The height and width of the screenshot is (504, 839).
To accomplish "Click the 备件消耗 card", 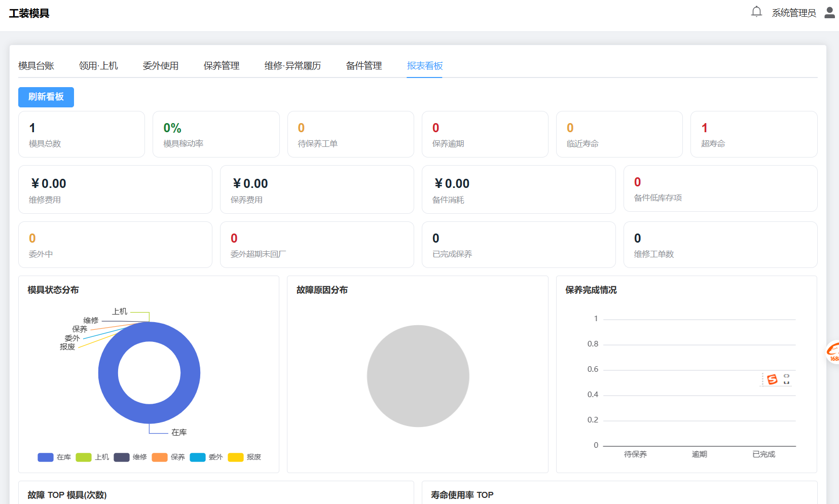I will pos(519,189).
